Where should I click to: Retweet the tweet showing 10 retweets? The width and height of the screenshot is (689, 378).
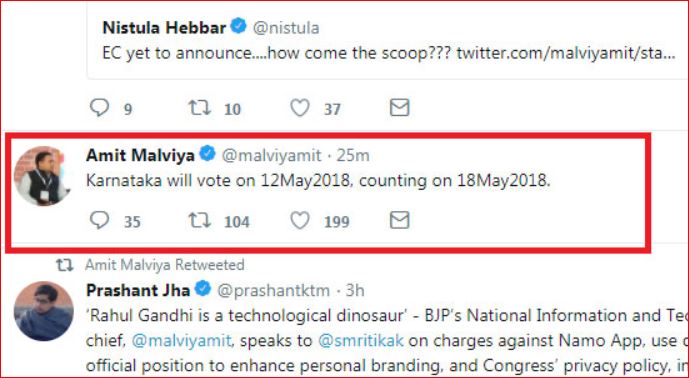point(199,107)
